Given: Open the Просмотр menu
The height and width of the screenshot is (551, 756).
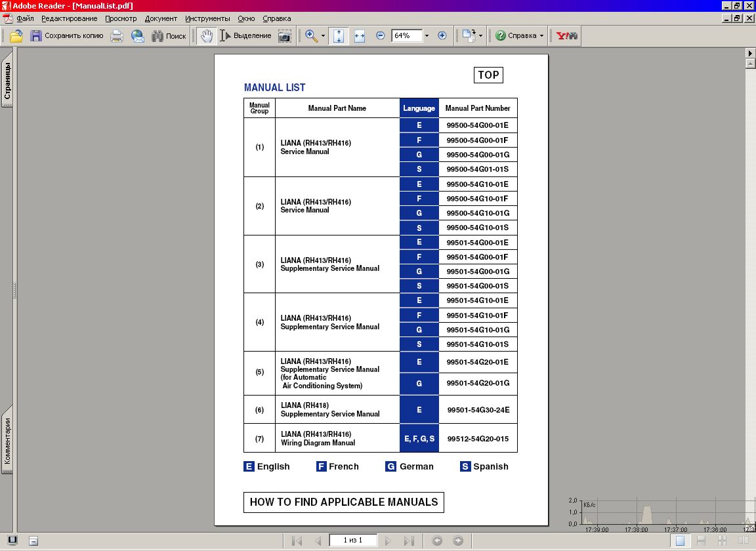Looking at the screenshot, I should pos(121,18).
